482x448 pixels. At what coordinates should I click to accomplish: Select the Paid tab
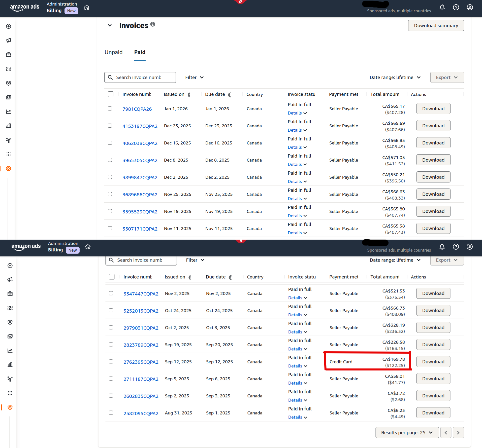pos(140,52)
